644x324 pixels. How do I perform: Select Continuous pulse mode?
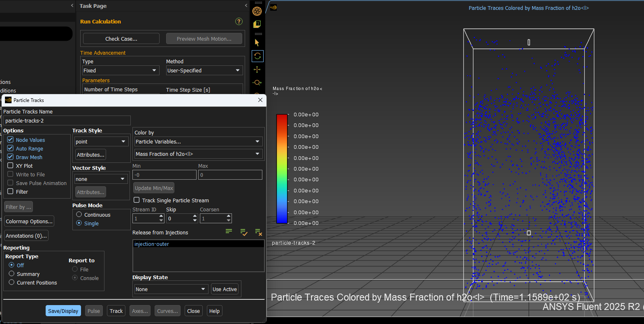(79, 215)
